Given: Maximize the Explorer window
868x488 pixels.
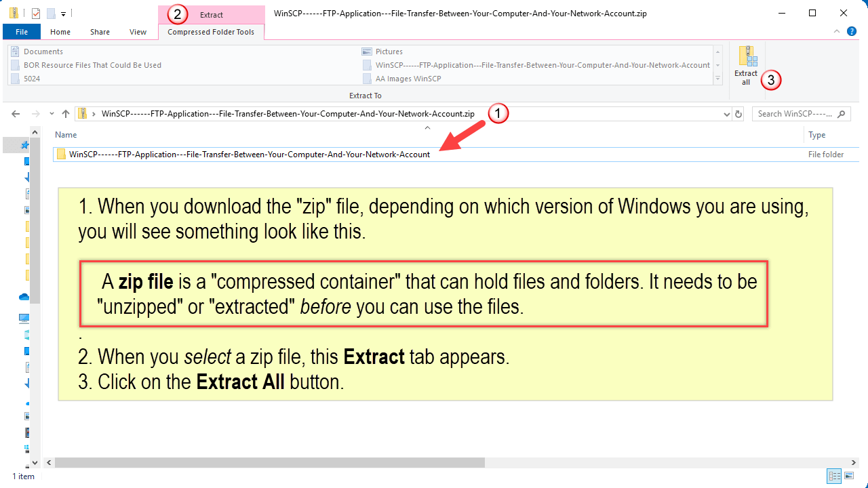Looking at the screenshot, I should [812, 13].
